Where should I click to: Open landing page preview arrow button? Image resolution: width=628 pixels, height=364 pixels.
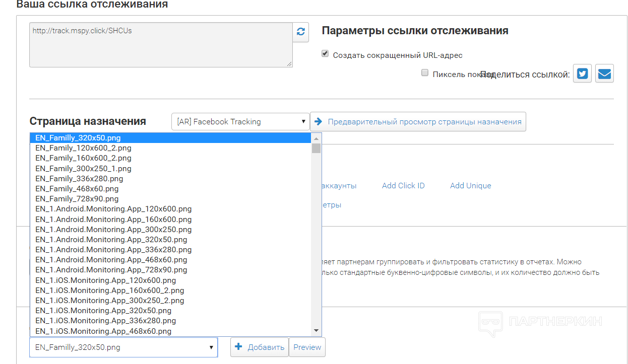point(418,122)
